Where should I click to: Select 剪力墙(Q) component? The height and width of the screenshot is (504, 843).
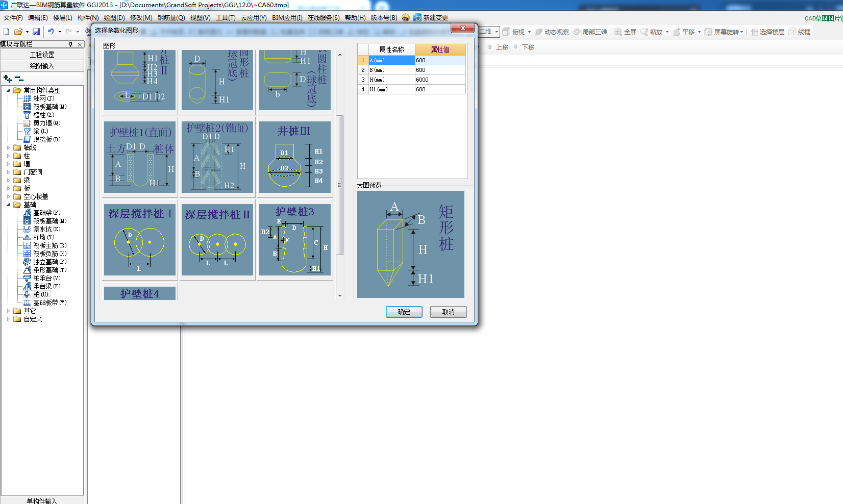(47, 123)
